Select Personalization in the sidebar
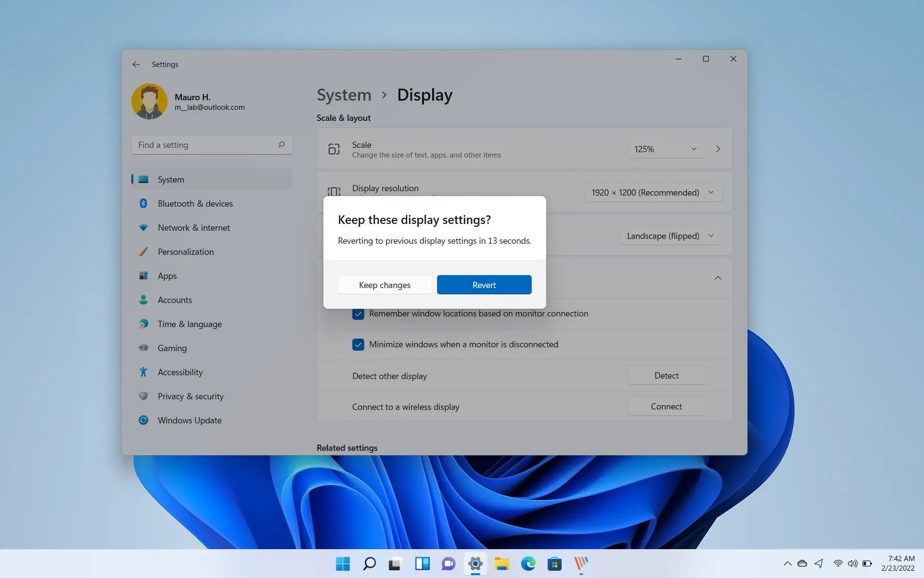 tap(186, 252)
